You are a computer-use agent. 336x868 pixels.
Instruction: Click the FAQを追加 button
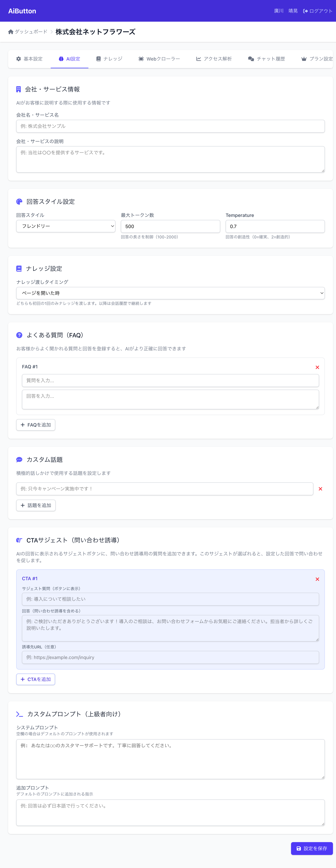pyautogui.click(x=36, y=425)
